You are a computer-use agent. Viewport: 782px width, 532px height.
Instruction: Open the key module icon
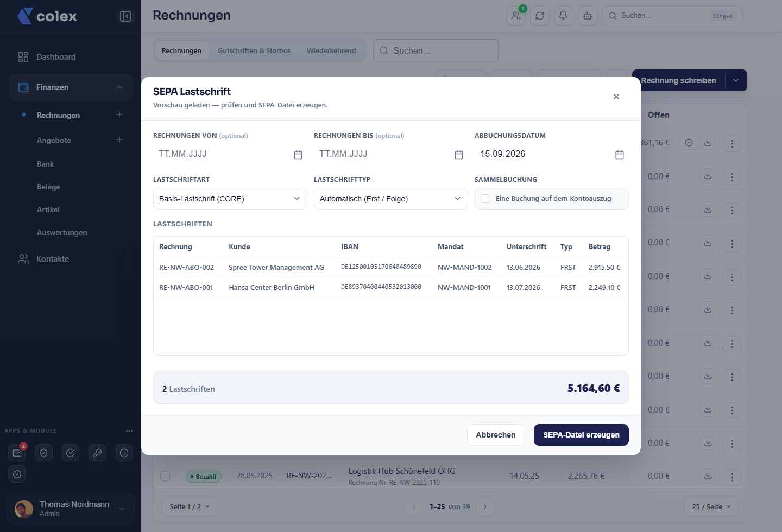point(97,453)
